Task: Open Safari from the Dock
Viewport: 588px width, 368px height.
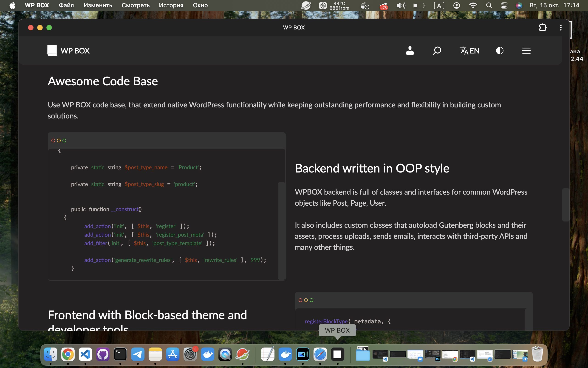Action: [320, 354]
